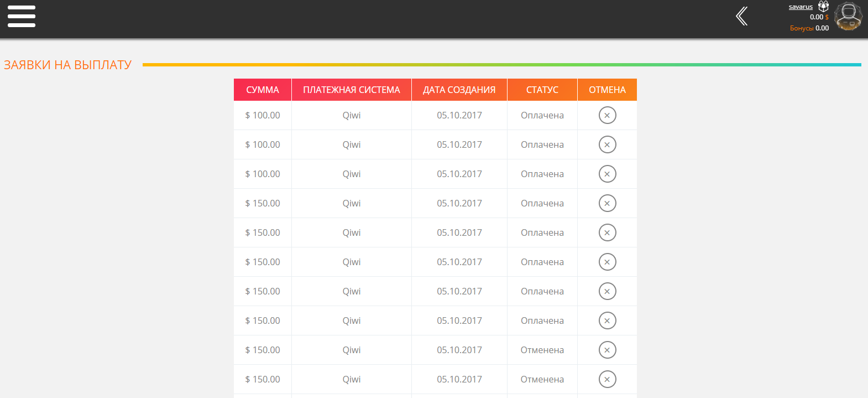Screen dimensions: 868x398
Task: Select $ 150.00 in the first Отменена row
Action: 263,350
